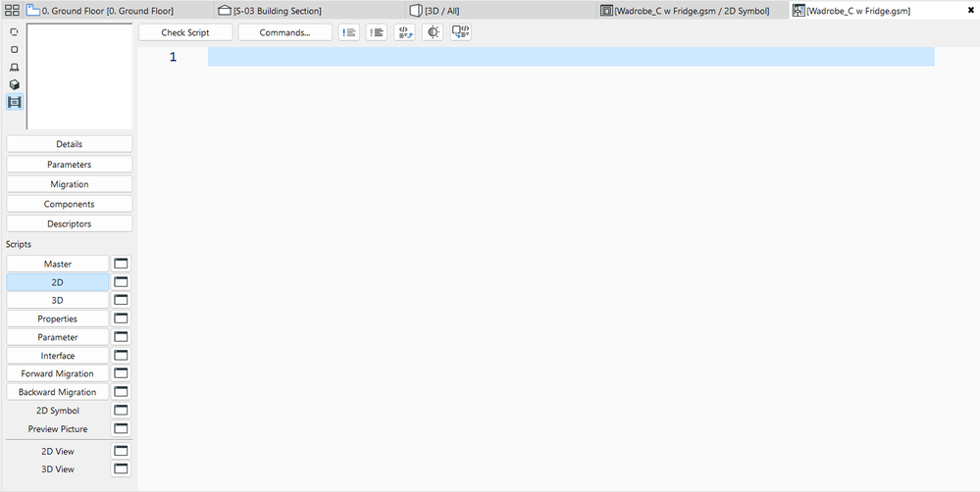
Task: Open Forward Migration script window icon
Action: coord(121,373)
